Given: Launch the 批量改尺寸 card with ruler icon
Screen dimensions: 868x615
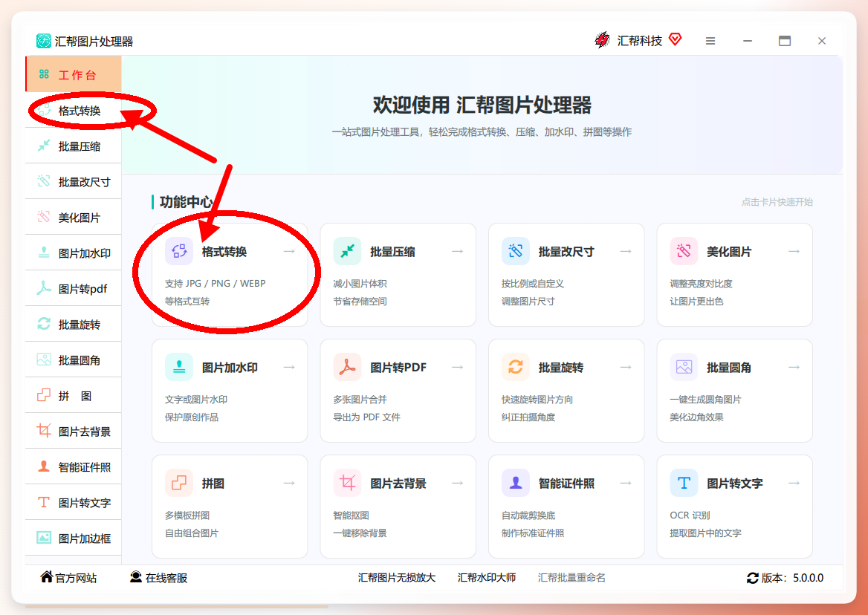Looking at the screenshot, I should point(566,275).
